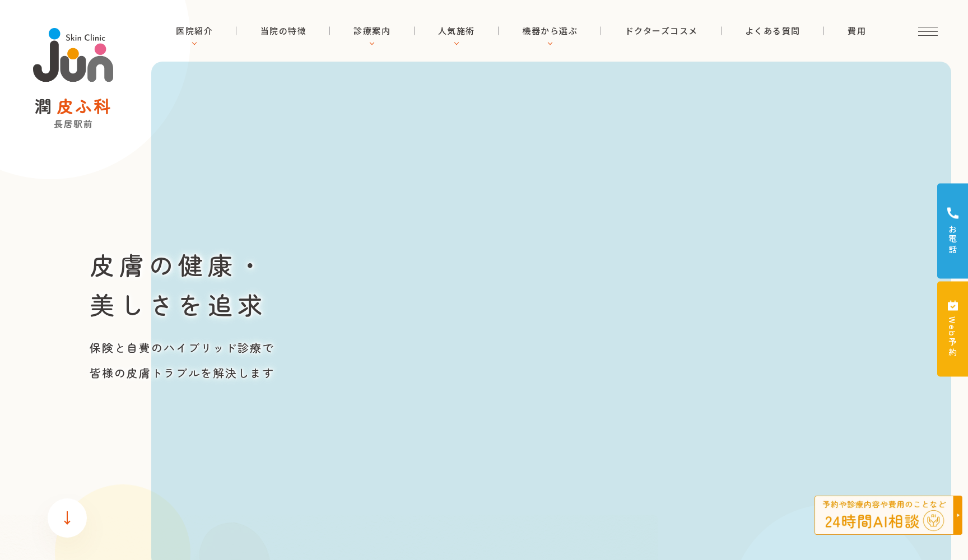Click the phone handset icon
The width and height of the screenshot is (968, 560).
952,213
